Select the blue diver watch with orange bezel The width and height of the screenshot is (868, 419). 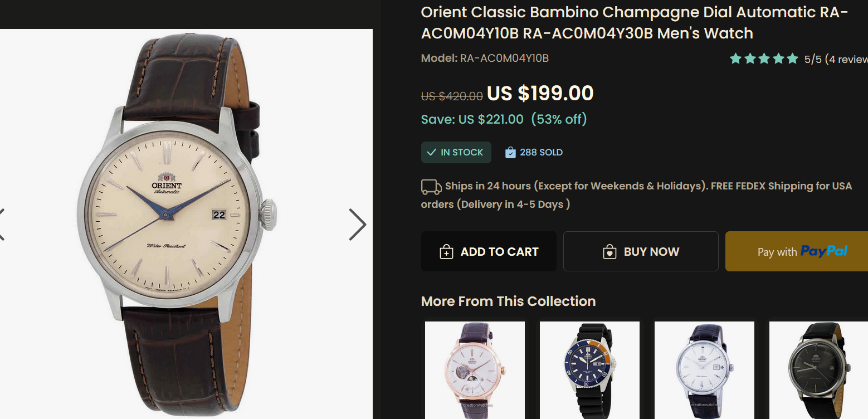[589, 370]
